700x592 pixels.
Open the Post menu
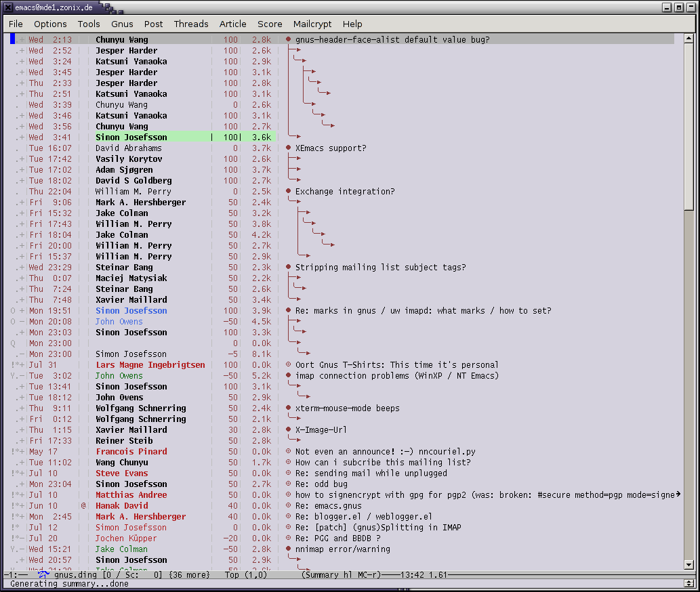(153, 24)
